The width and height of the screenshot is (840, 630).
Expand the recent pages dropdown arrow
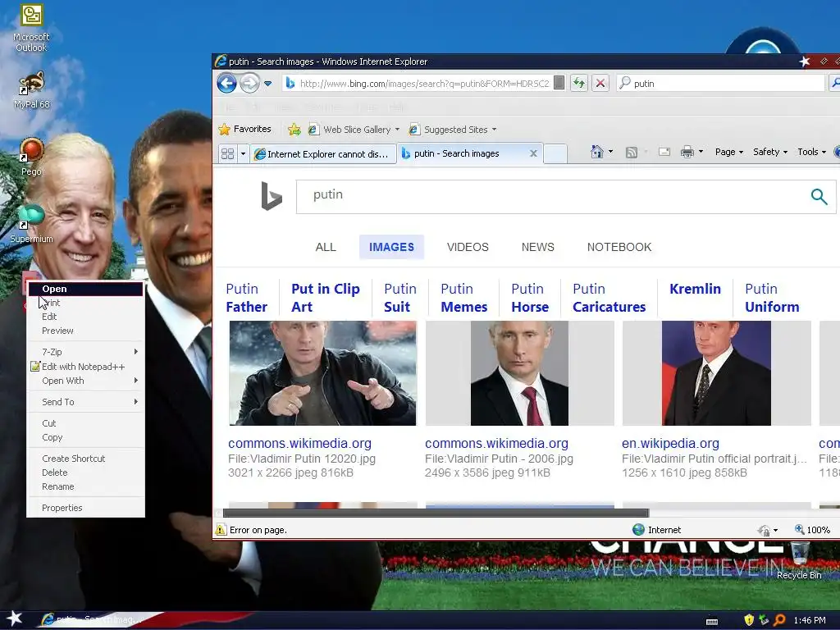(268, 84)
